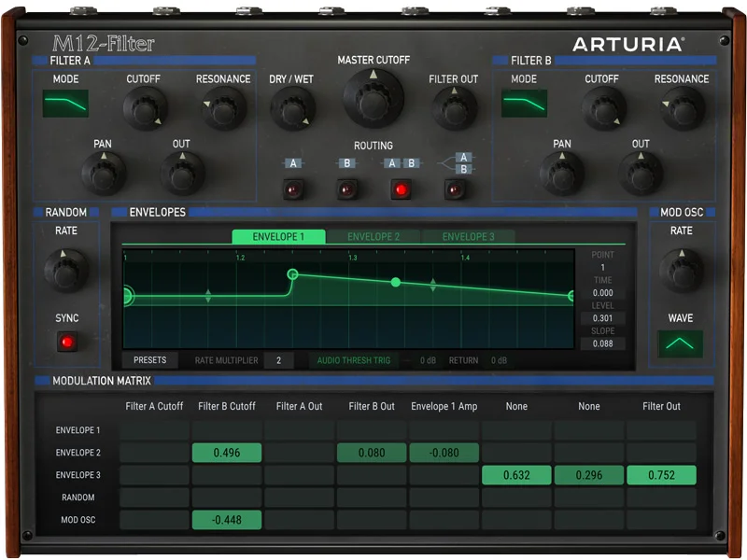The height and width of the screenshot is (560, 747).
Task: Enable routing B only LED button
Action: 347,189
